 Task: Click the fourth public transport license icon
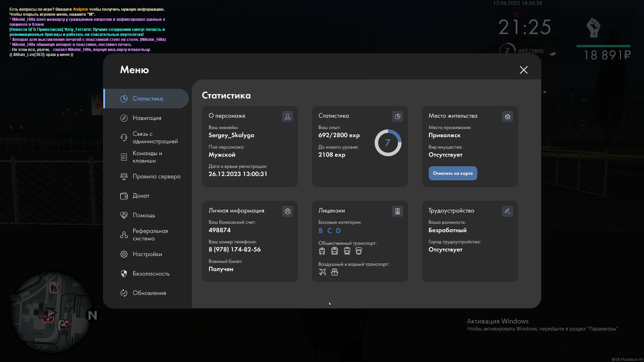359,251
